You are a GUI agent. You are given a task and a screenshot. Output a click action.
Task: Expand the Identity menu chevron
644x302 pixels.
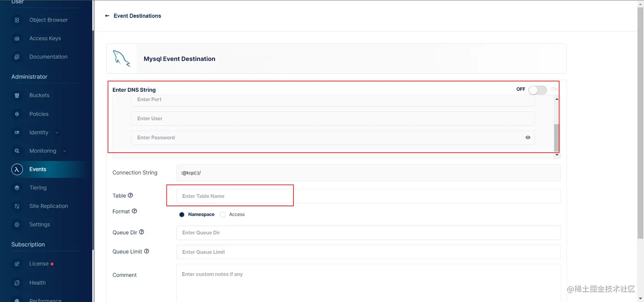pyautogui.click(x=57, y=133)
